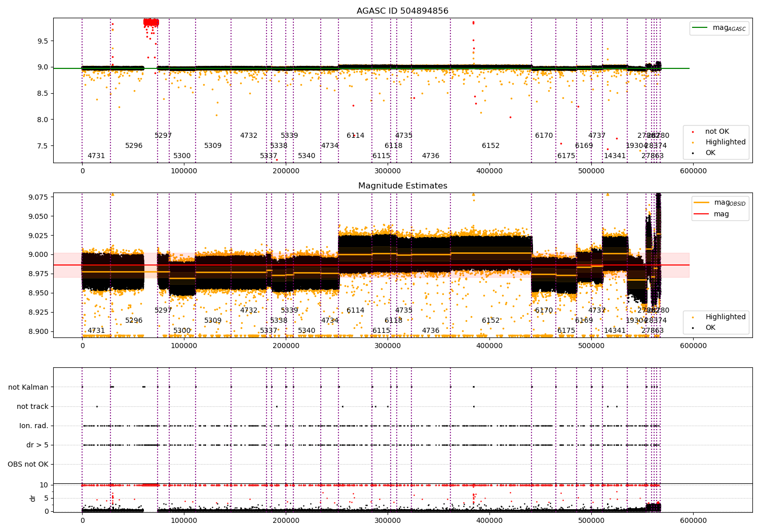Click OBSID label 6152 in the top plot

490,145
